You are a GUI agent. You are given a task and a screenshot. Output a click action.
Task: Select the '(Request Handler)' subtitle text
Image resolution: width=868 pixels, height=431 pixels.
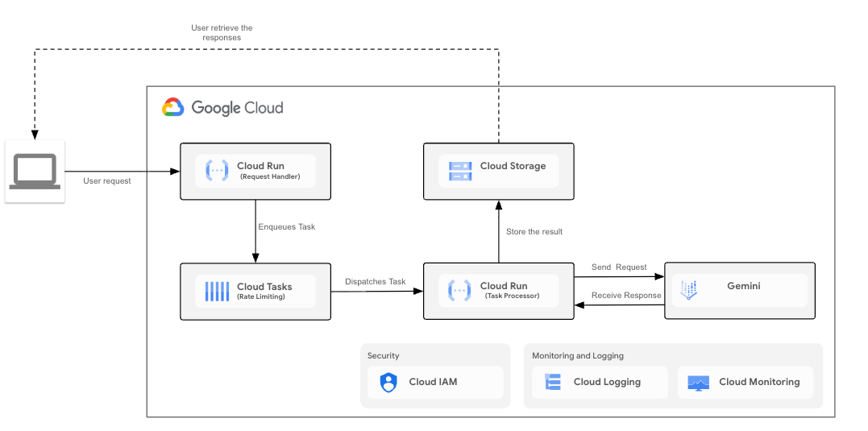click(270, 177)
